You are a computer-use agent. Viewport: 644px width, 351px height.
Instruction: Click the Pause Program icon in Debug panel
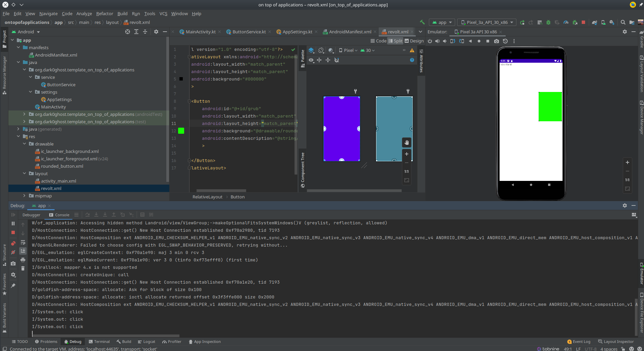click(13, 223)
